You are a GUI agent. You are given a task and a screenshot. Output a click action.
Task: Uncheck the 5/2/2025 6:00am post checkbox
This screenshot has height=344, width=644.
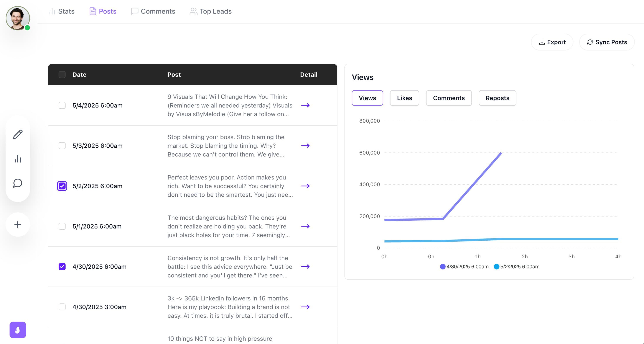point(62,186)
